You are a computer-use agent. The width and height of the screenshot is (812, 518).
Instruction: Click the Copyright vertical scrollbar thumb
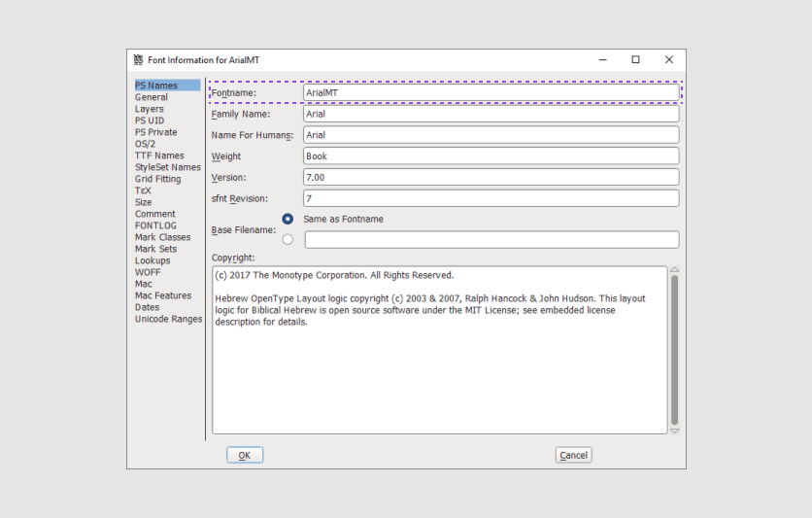[x=674, y=350]
